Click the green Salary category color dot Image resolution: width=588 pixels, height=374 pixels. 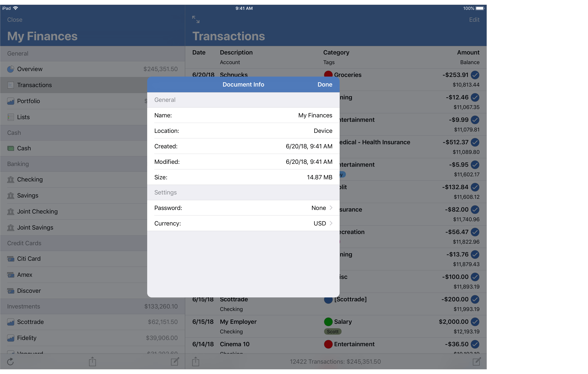pos(328,322)
